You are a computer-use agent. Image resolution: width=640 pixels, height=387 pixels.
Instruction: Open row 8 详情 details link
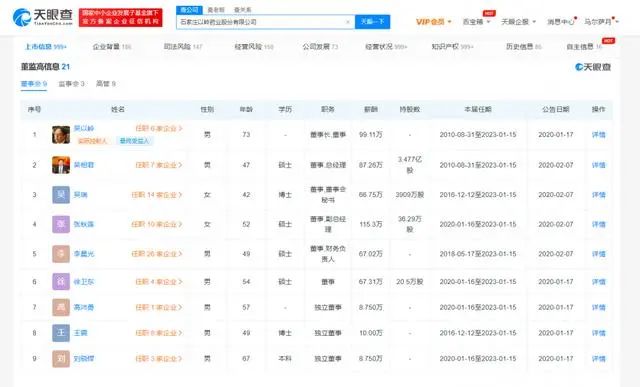[x=598, y=333]
